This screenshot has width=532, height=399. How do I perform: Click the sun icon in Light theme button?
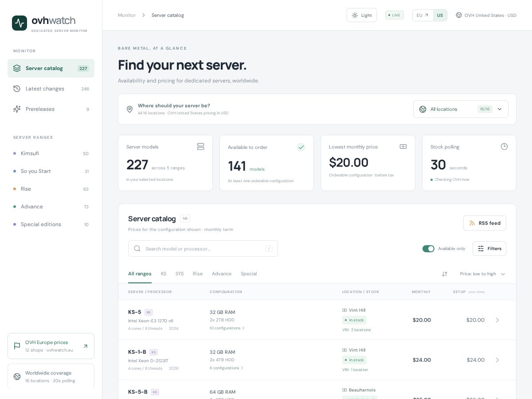[x=355, y=15]
